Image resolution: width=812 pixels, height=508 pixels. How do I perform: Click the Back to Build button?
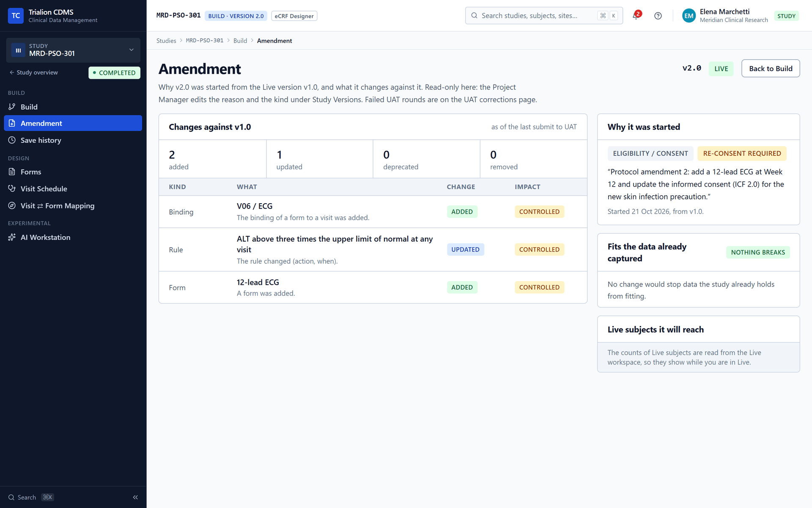click(x=771, y=69)
